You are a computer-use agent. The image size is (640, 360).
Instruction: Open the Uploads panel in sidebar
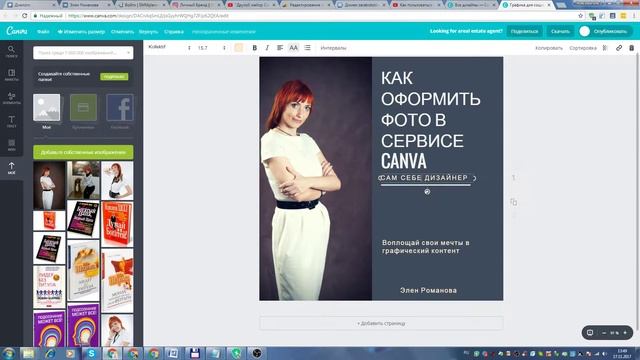(11, 168)
